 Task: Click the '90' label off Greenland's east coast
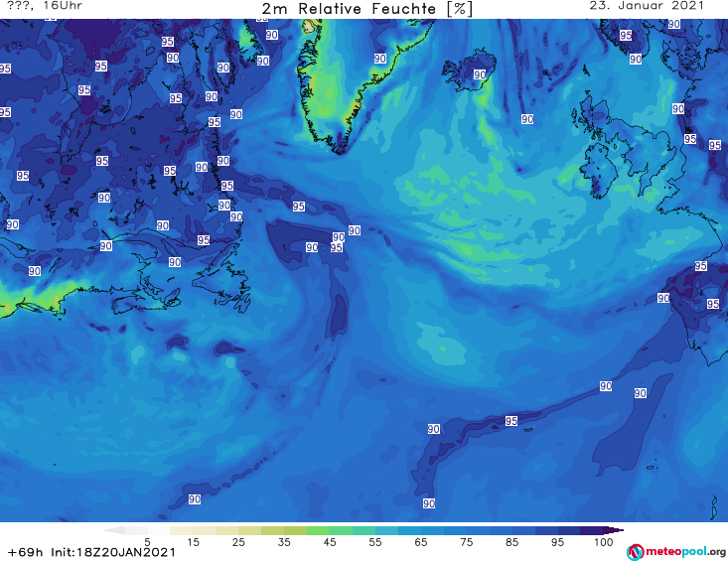click(379, 59)
